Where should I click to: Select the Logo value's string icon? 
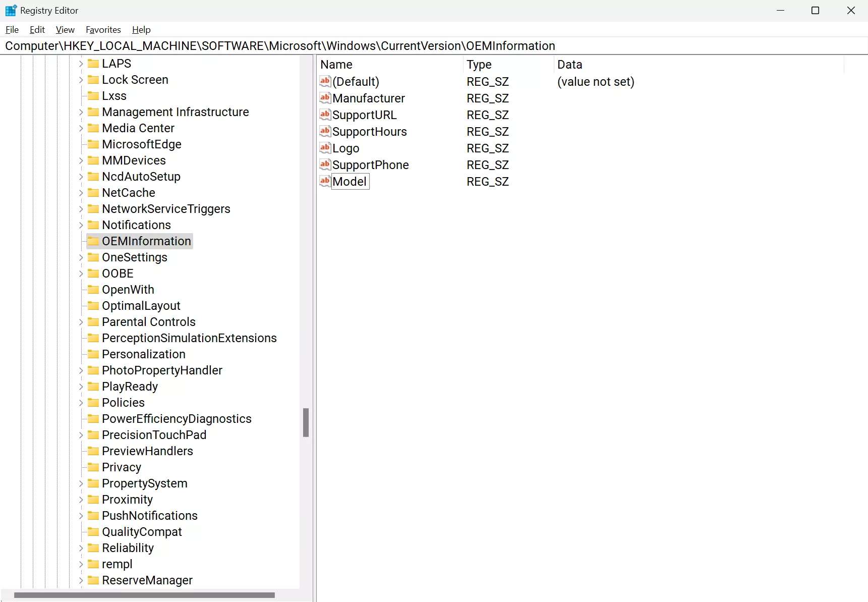point(325,148)
